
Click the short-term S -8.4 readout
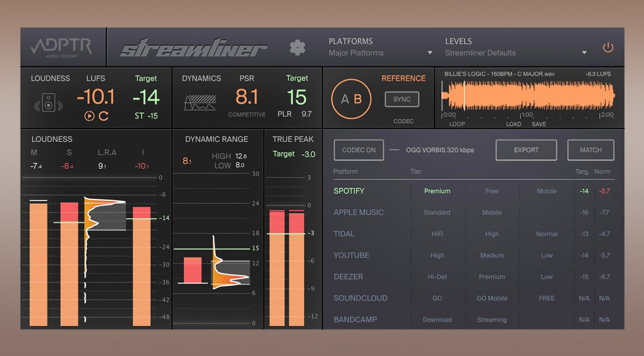tap(67, 166)
